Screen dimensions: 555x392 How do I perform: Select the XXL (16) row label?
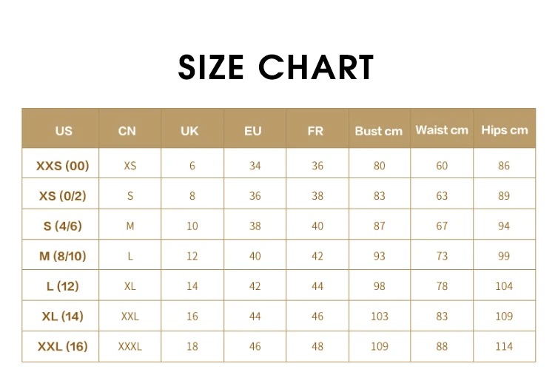(x=63, y=346)
